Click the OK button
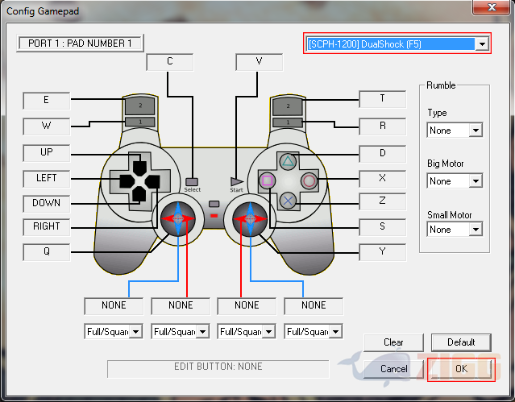 pos(461,369)
